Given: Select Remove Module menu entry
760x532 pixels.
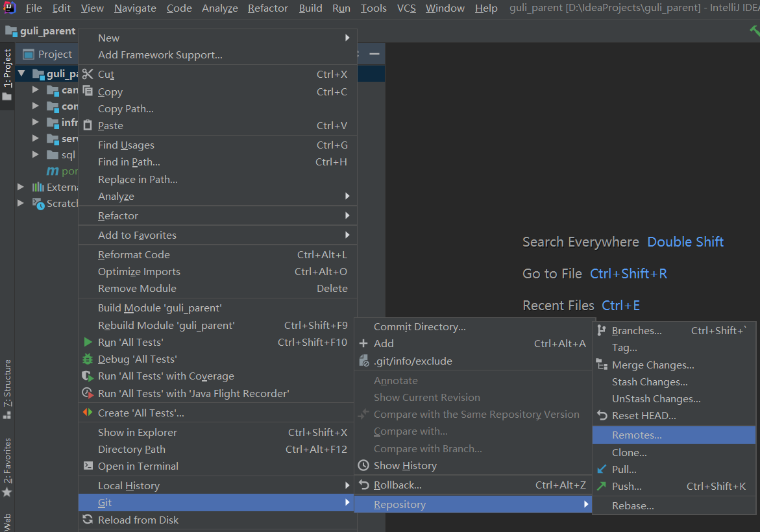Looking at the screenshot, I should click(217, 288).
